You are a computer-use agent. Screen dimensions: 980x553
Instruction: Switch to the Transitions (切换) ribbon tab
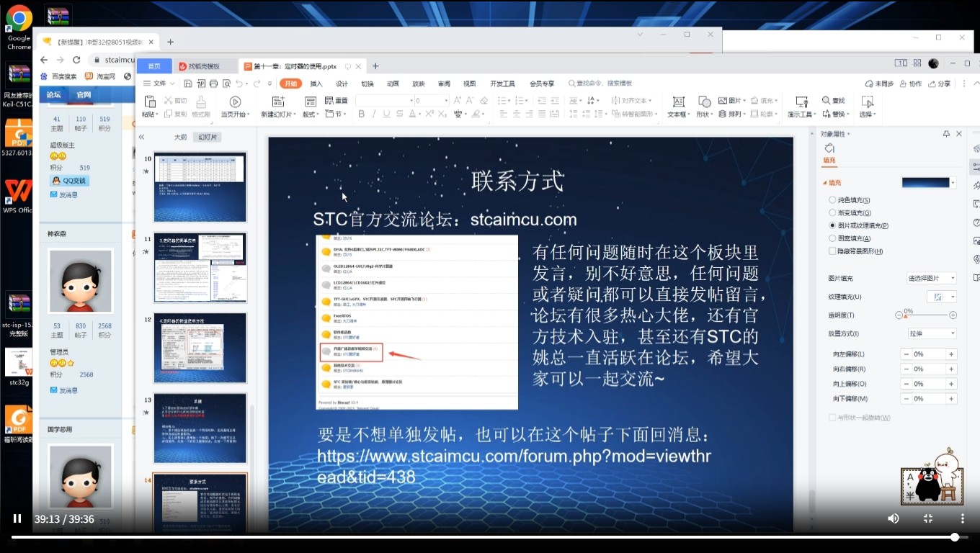tap(367, 84)
